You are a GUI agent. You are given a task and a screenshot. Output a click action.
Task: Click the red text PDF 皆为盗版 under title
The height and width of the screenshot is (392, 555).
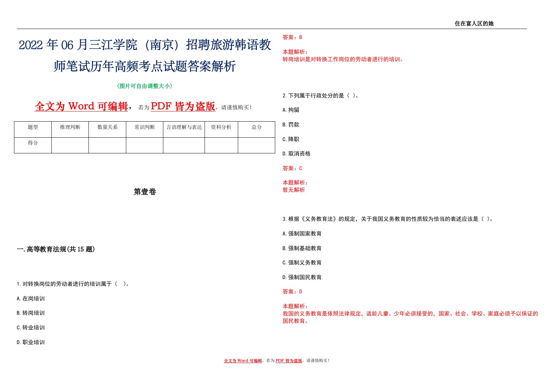click(x=183, y=106)
